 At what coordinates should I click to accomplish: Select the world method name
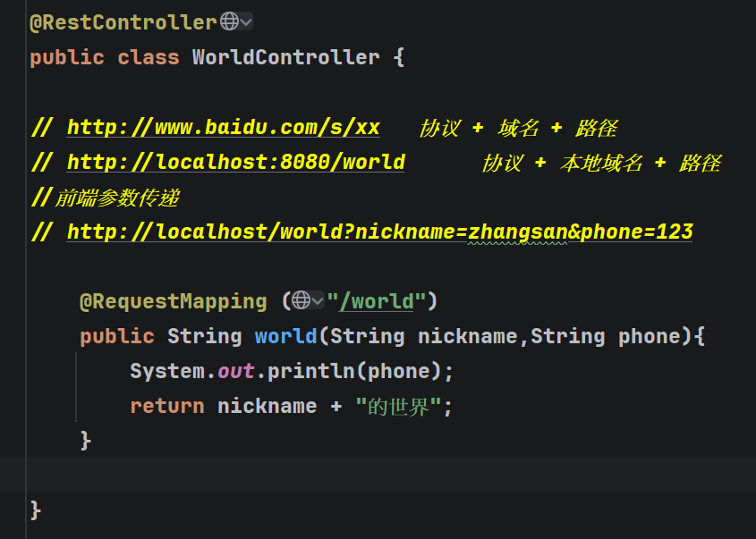pyautogui.click(x=286, y=336)
